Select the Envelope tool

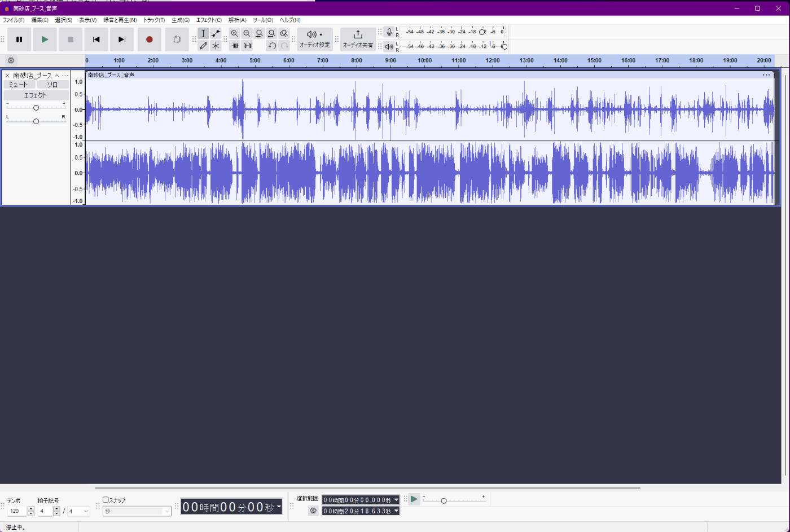pyautogui.click(x=216, y=34)
